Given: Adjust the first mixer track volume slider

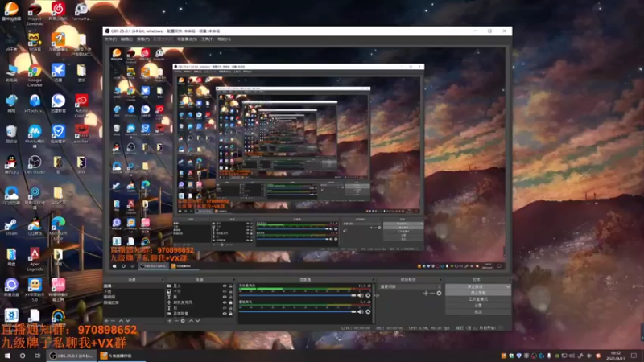Looking at the screenshot, I should [298, 295].
